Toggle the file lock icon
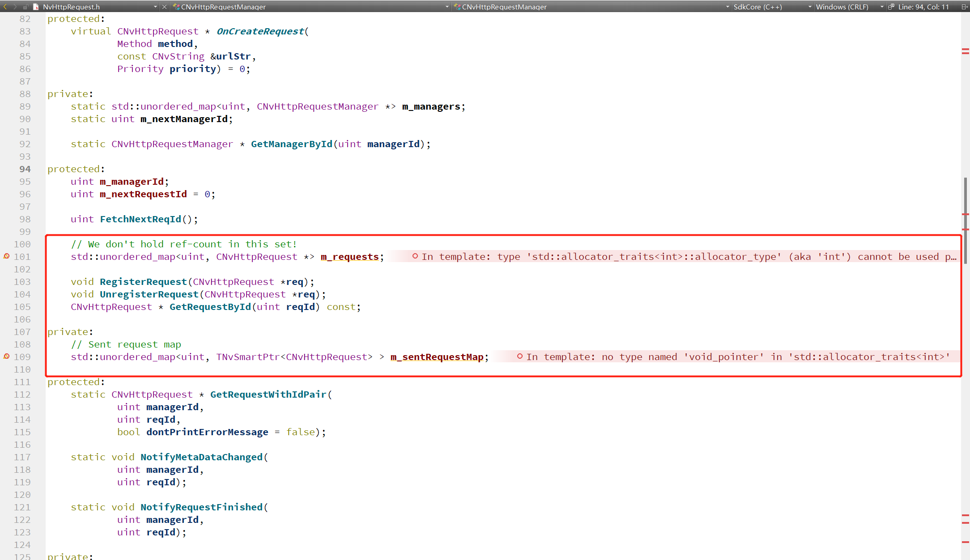The width and height of the screenshot is (970, 560). point(26,7)
